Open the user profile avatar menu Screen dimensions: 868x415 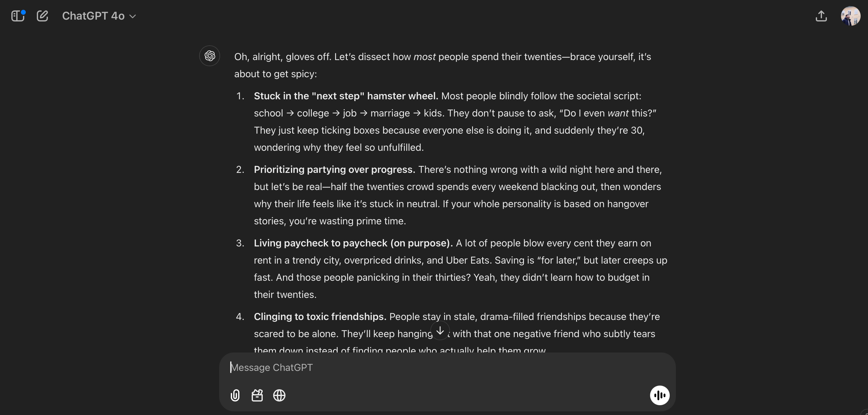coord(850,16)
